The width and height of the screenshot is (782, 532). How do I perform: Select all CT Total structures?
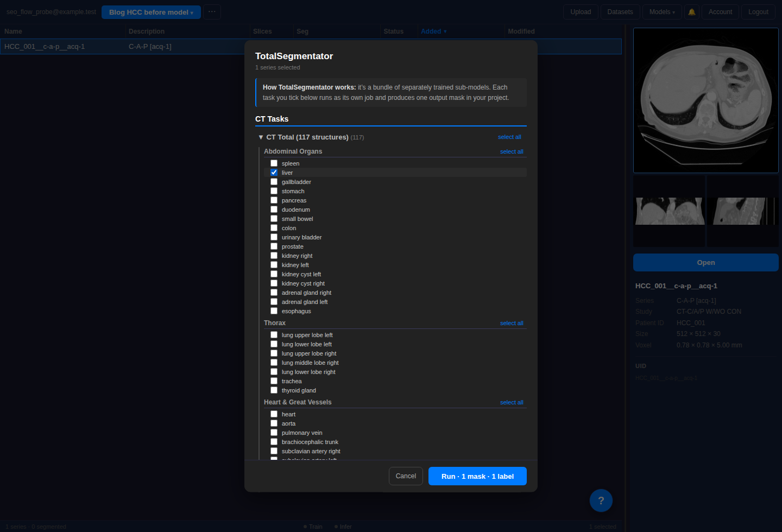[x=509, y=137]
